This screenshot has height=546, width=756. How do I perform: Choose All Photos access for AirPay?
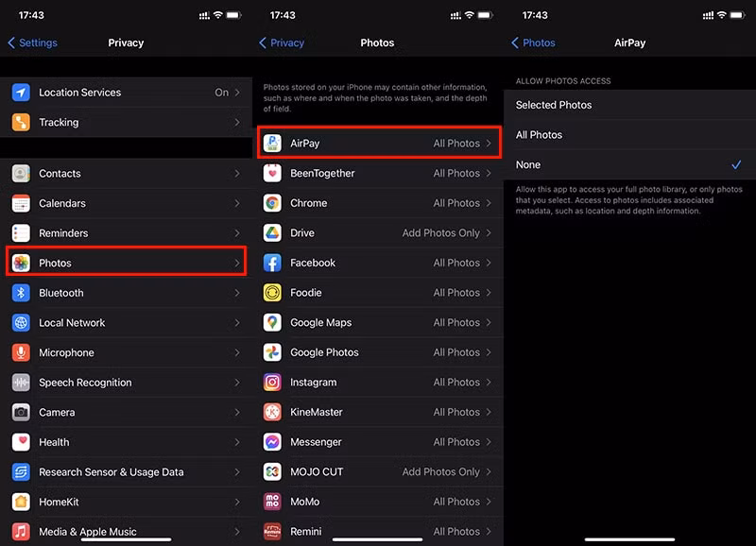[629, 135]
